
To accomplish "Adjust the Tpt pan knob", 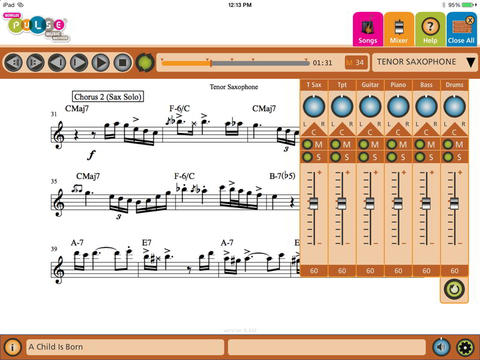I will (x=342, y=107).
